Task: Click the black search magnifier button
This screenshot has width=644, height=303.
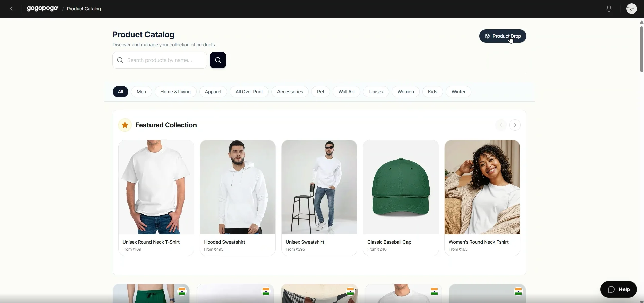Action: pos(218,60)
